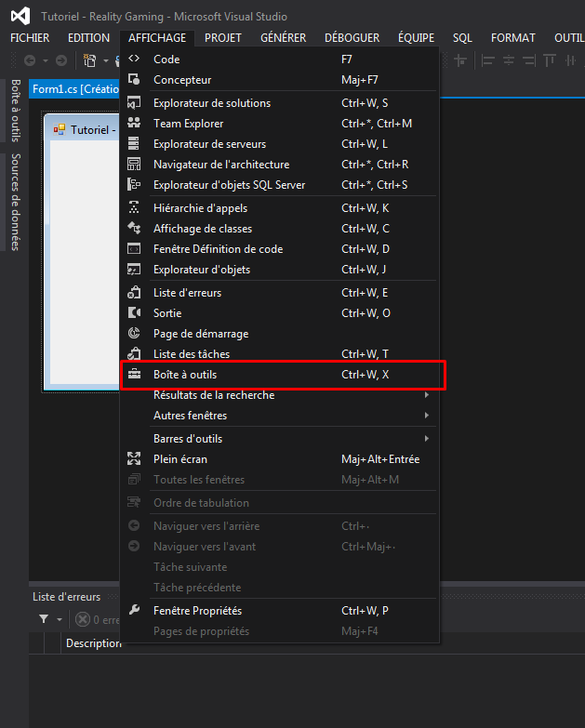Viewport: 585px width, 728px height.
Task: Click the Fenêtre Définition de code icon
Action: click(x=134, y=249)
